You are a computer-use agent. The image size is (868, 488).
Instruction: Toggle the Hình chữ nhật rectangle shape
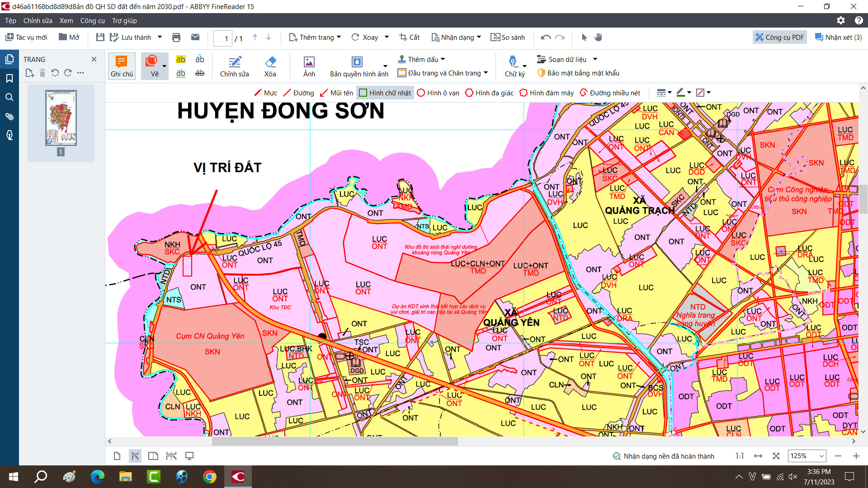point(385,93)
